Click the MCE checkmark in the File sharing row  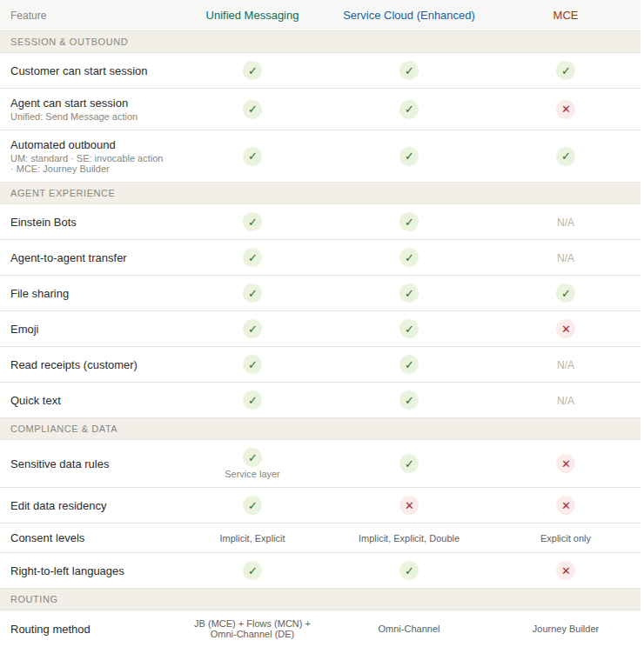[x=565, y=293]
